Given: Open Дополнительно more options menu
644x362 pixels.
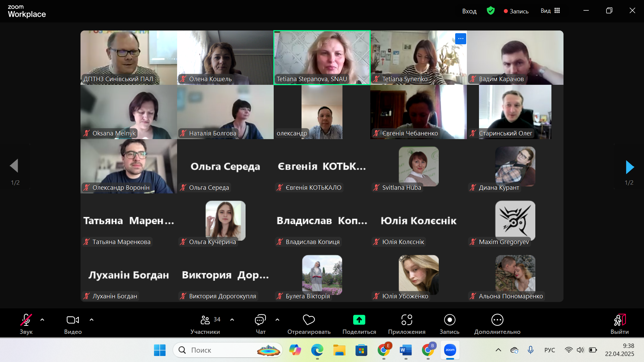Looking at the screenshot, I should (x=497, y=324).
